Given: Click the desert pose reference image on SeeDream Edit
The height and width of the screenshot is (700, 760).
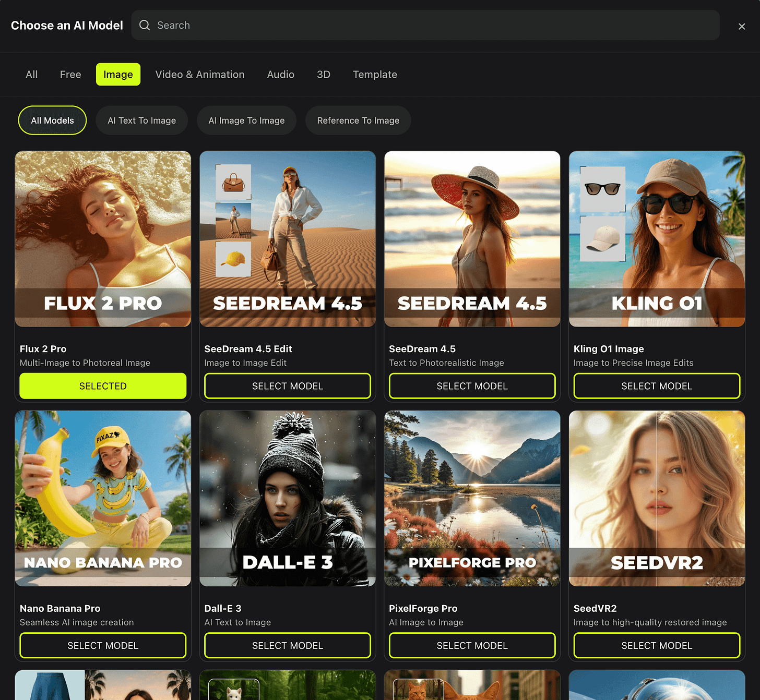Looking at the screenshot, I should [x=233, y=221].
